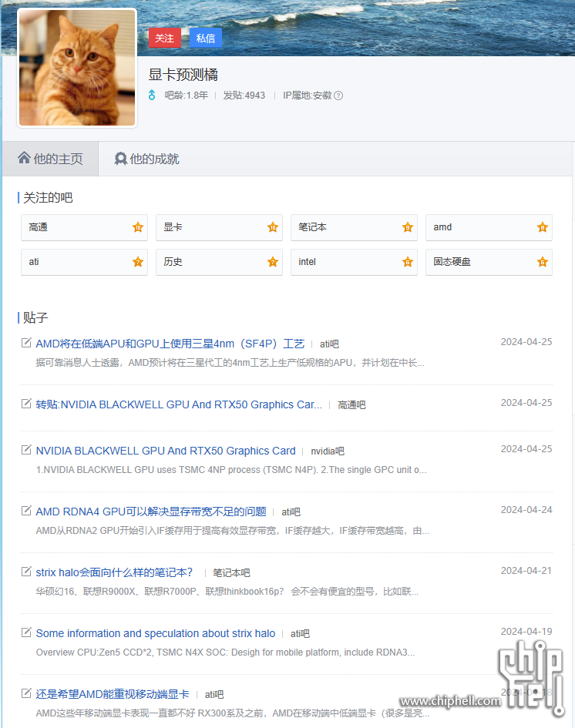575x728 pixels.
Task: Switch to 他的主页 tab
Action: click(50, 159)
